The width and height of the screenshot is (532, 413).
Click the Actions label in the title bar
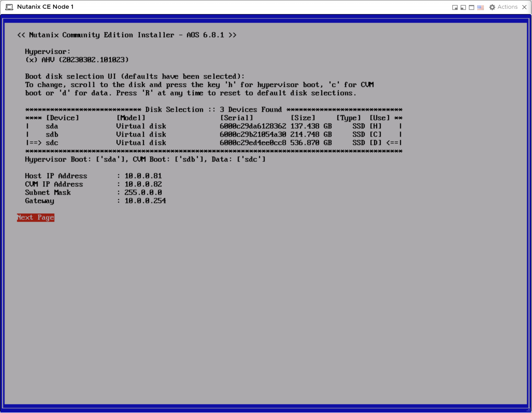pyautogui.click(x=508, y=7)
